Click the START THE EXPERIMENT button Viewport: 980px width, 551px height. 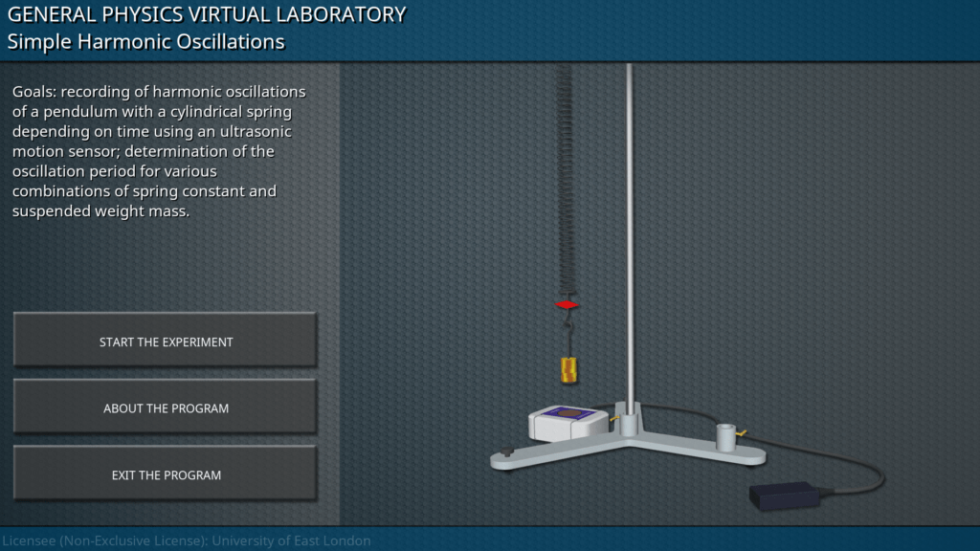pyautogui.click(x=165, y=342)
